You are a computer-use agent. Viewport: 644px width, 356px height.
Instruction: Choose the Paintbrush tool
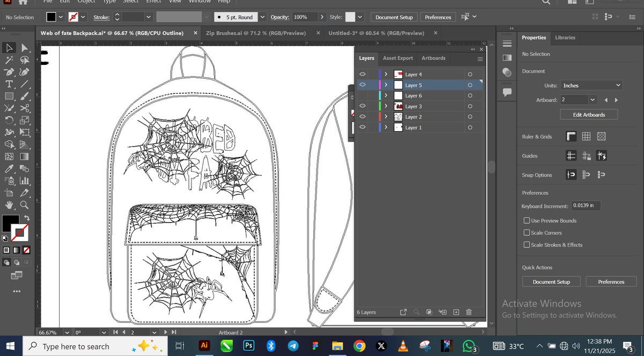(x=24, y=97)
